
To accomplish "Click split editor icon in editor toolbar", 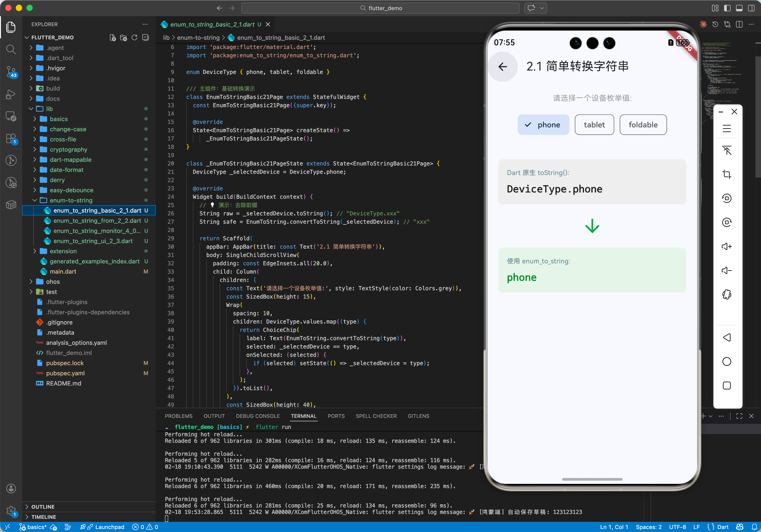I will pos(739,24).
